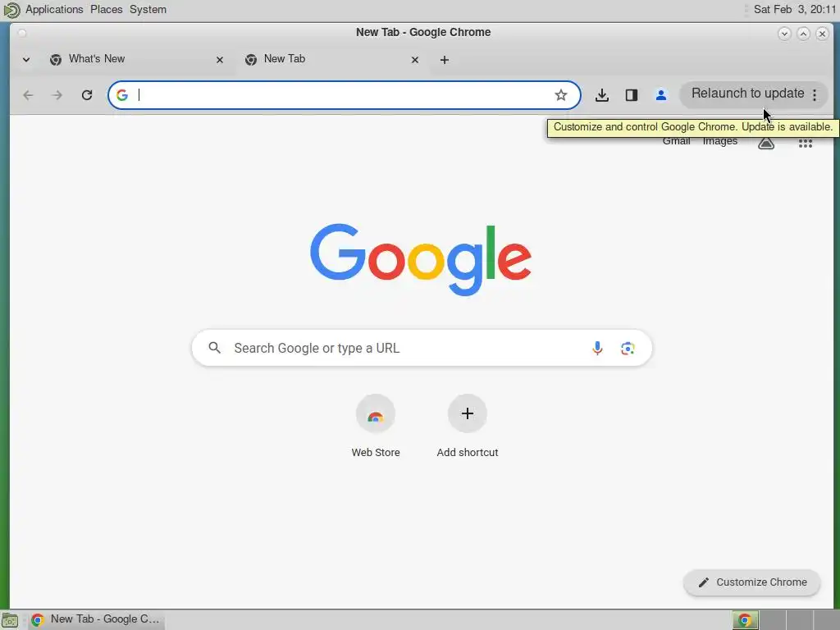Click the MATE logo in the top panel

[x=11, y=10]
